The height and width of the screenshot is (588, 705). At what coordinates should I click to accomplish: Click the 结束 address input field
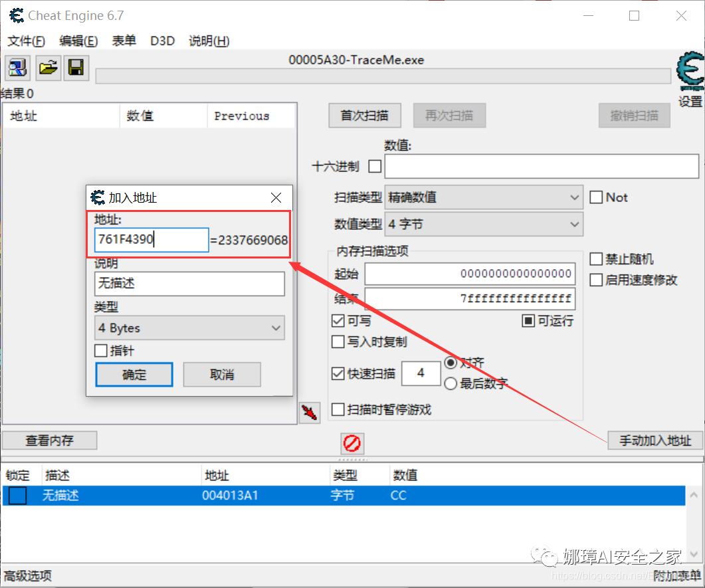click(x=470, y=298)
